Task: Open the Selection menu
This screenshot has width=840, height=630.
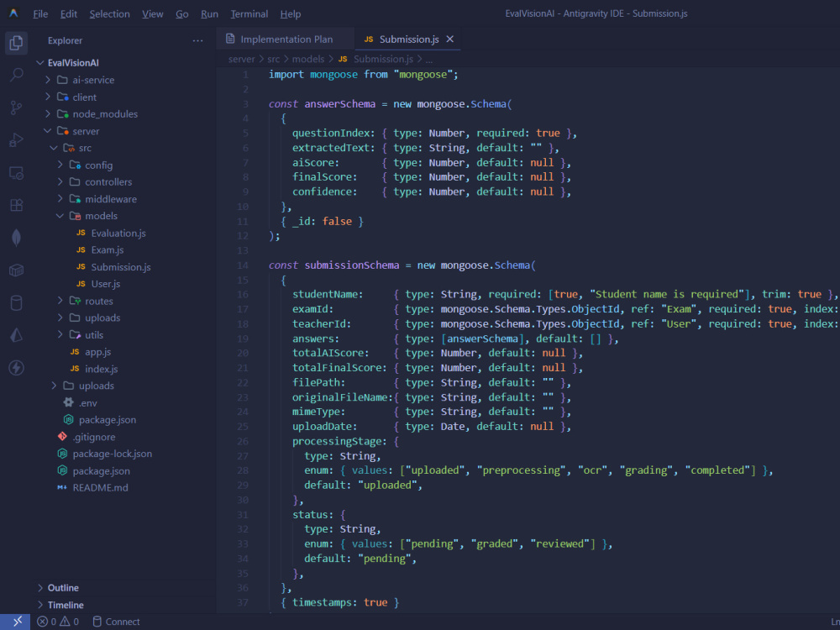Action: tap(109, 14)
